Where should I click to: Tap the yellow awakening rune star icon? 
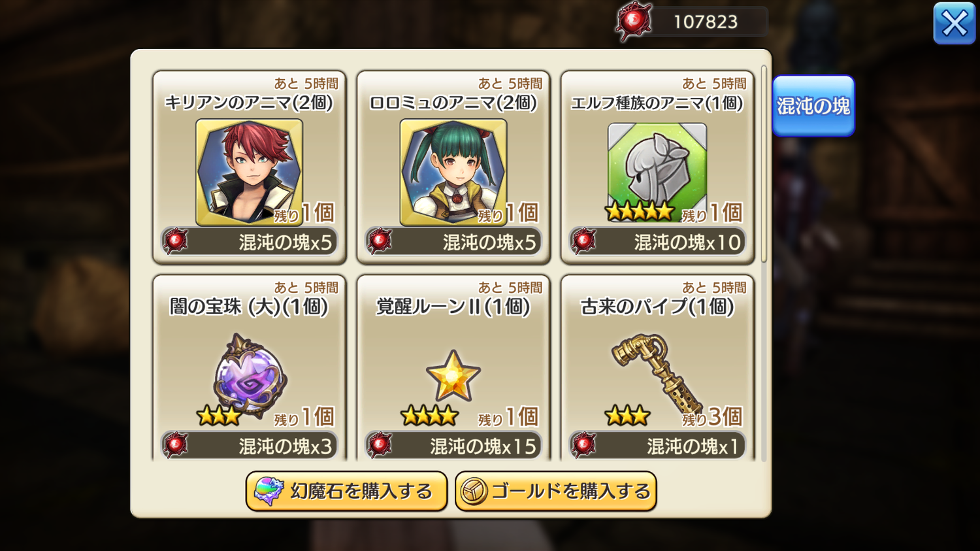point(453,376)
